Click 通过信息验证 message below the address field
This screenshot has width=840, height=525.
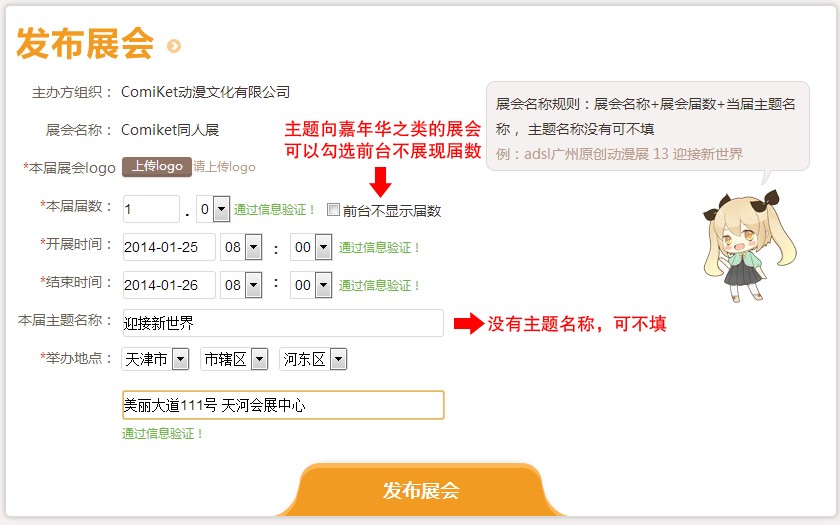pyautogui.click(x=163, y=433)
